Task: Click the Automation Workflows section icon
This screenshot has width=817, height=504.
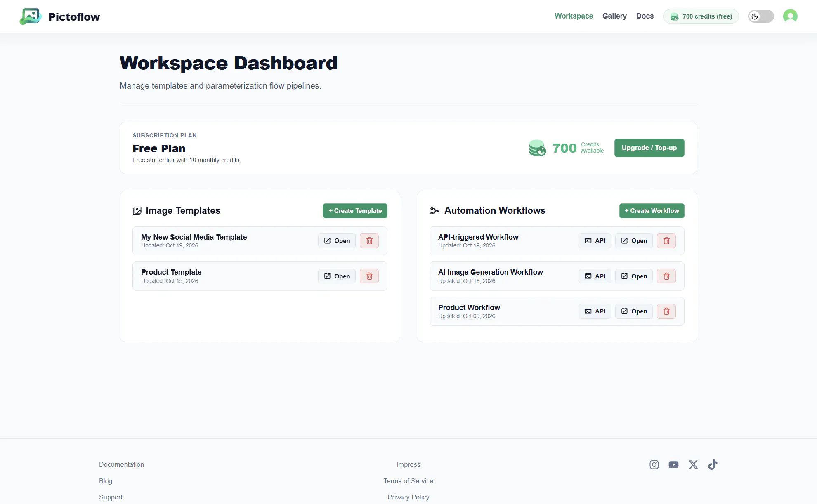Action: pos(434,211)
